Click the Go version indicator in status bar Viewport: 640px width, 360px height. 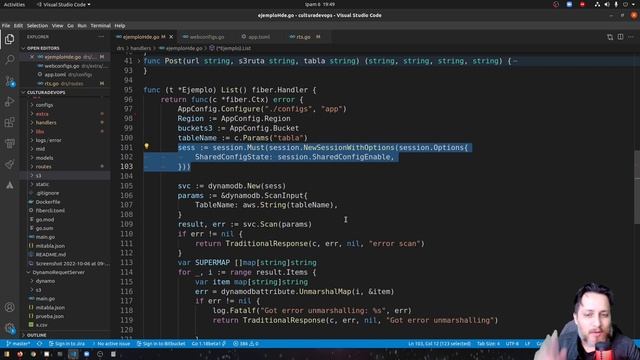[x=208, y=344]
